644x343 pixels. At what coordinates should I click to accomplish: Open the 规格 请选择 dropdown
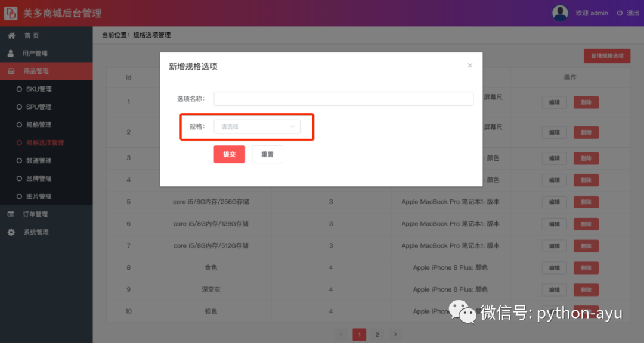(x=256, y=127)
